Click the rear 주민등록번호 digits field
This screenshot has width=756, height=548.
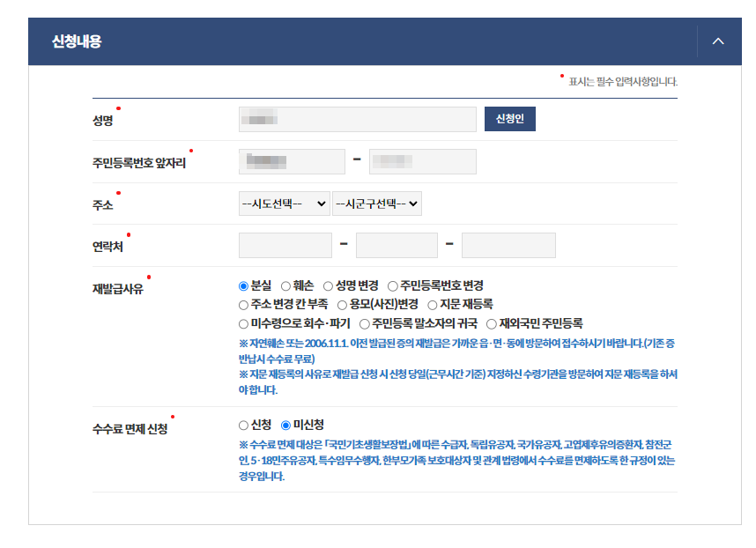pos(422,161)
